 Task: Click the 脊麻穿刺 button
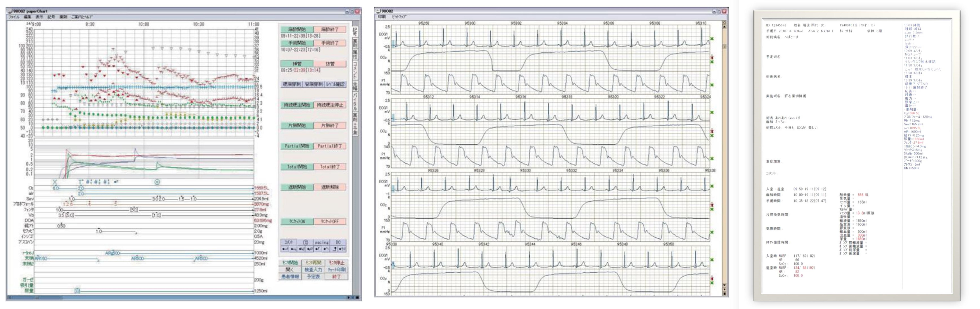[x=314, y=84]
